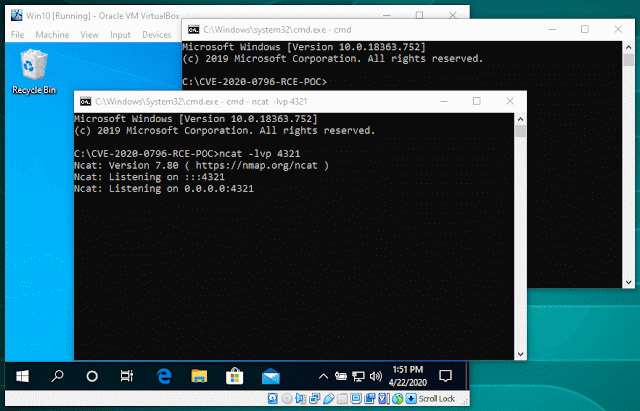This screenshot has width=640, height=411.
Task: Maximize the VirtualBox Win10 window
Action: point(419,15)
